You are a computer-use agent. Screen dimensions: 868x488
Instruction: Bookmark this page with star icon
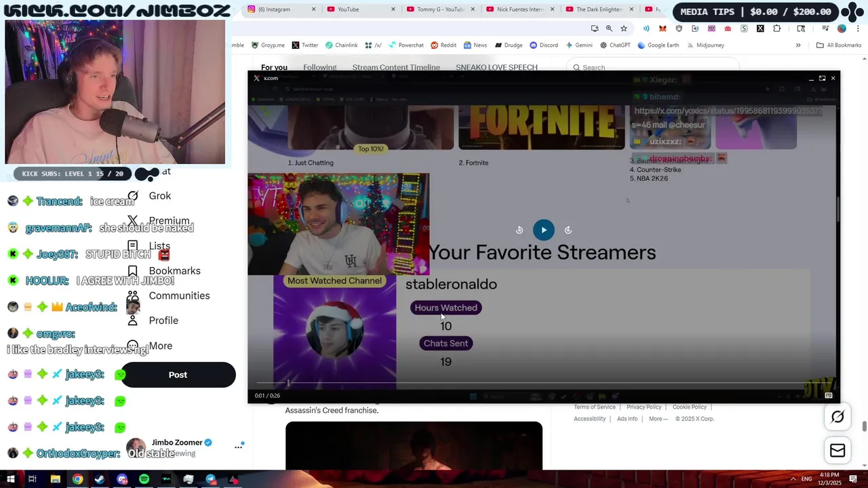click(x=624, y=28)
